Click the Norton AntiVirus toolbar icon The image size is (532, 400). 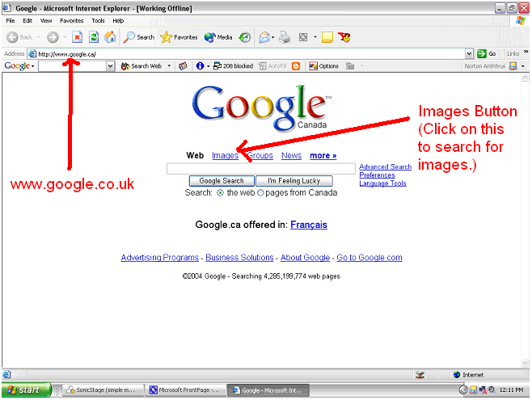pyautogui.click(x=513, y=65)
